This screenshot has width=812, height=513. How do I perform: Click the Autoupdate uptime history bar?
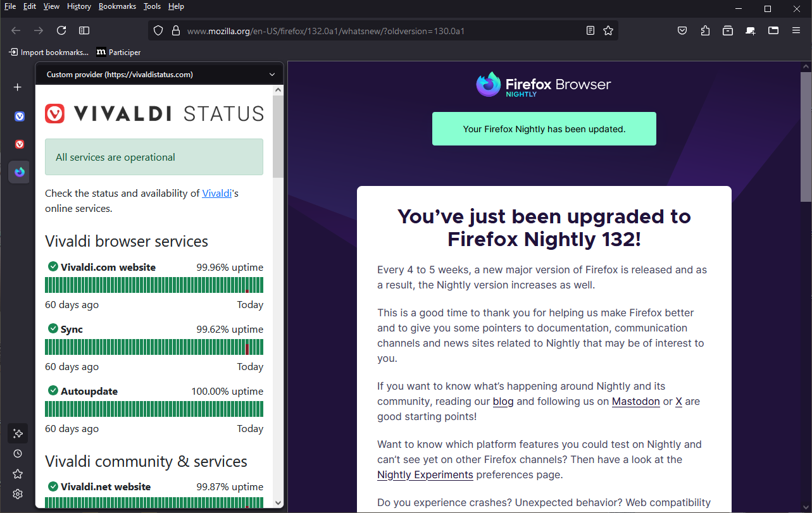click(154, 409)
